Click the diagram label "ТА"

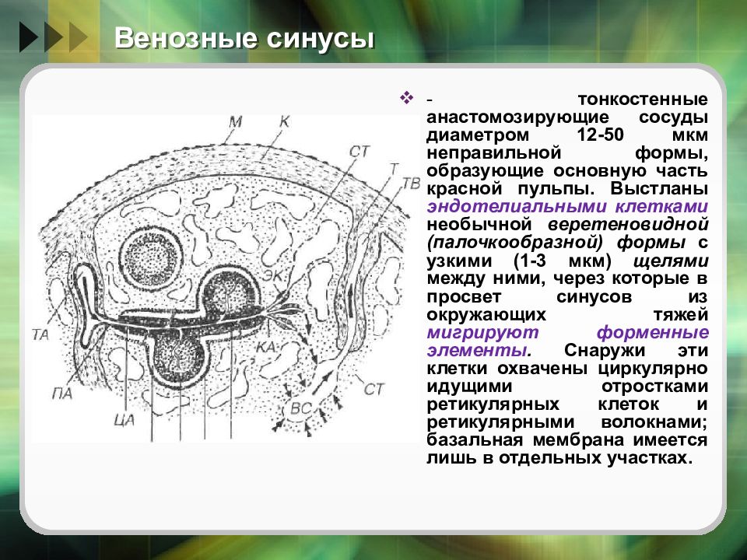pos(41,334)
